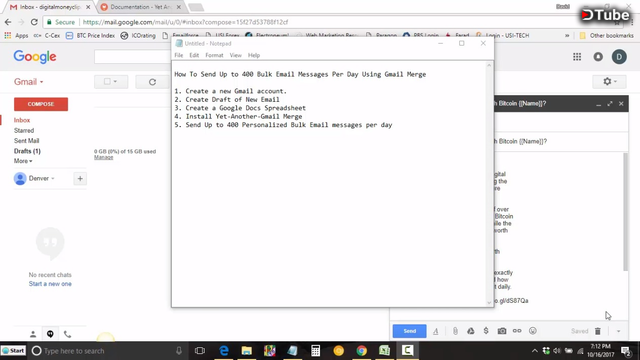
Task: Minimize the Gmail compose window
Action: click(x=598, y=104)
